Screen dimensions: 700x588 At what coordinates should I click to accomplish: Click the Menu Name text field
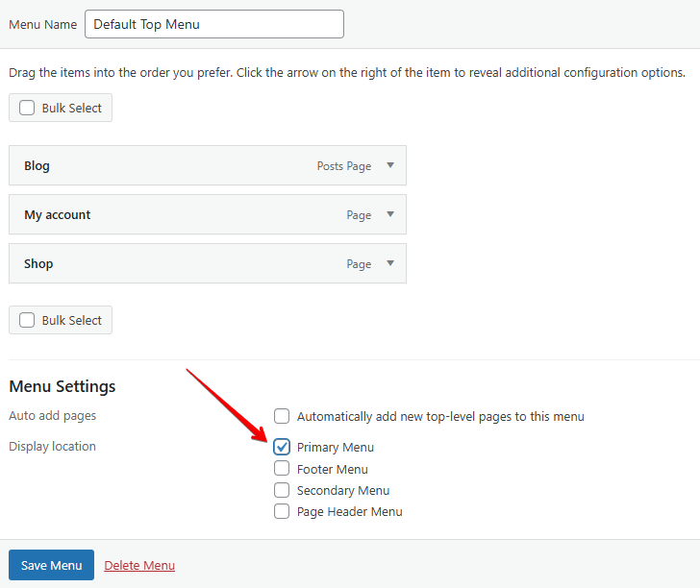coord(213,24)
